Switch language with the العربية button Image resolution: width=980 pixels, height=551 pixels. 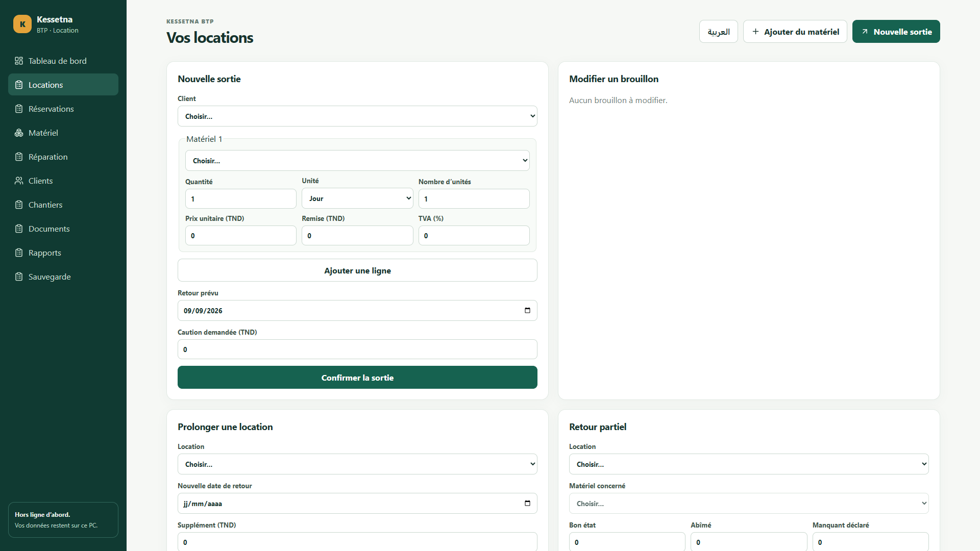coord(719,32)
